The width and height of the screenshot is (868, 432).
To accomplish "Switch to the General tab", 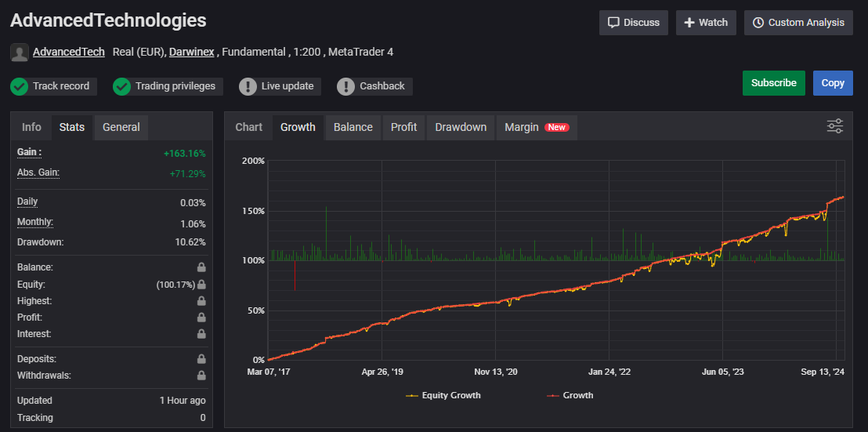I will coord(121,127).
